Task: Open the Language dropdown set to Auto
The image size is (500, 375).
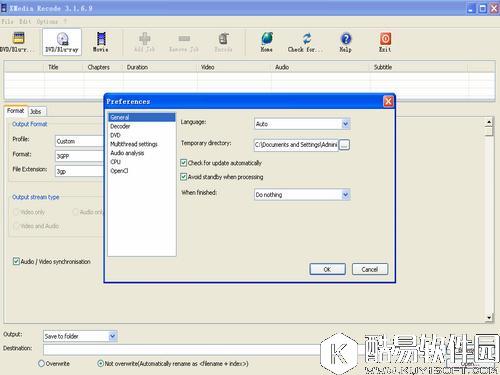Action: pyautogui.click(x=302, y=124)
